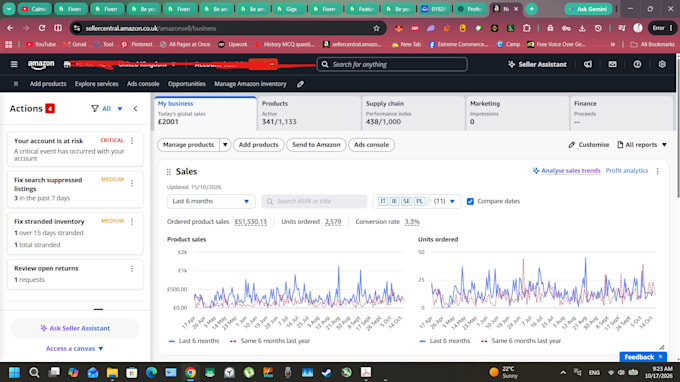Click the Add products pill button
680x382 pixels.
tap(258, 145)
